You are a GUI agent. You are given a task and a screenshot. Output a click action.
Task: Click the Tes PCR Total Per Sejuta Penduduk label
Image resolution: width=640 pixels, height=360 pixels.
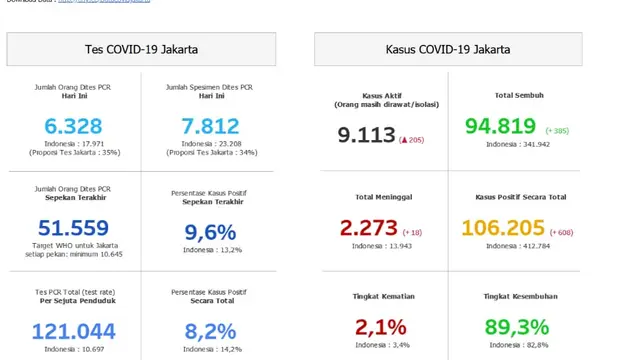point(76,296)
